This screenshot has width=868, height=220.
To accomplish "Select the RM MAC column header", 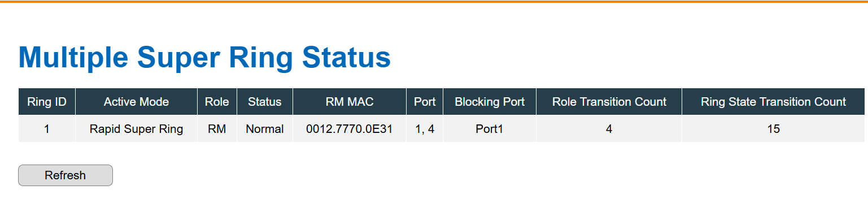I will (350, 102).
